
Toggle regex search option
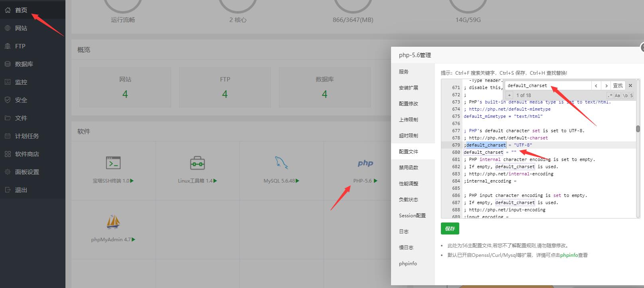(610, 95)
